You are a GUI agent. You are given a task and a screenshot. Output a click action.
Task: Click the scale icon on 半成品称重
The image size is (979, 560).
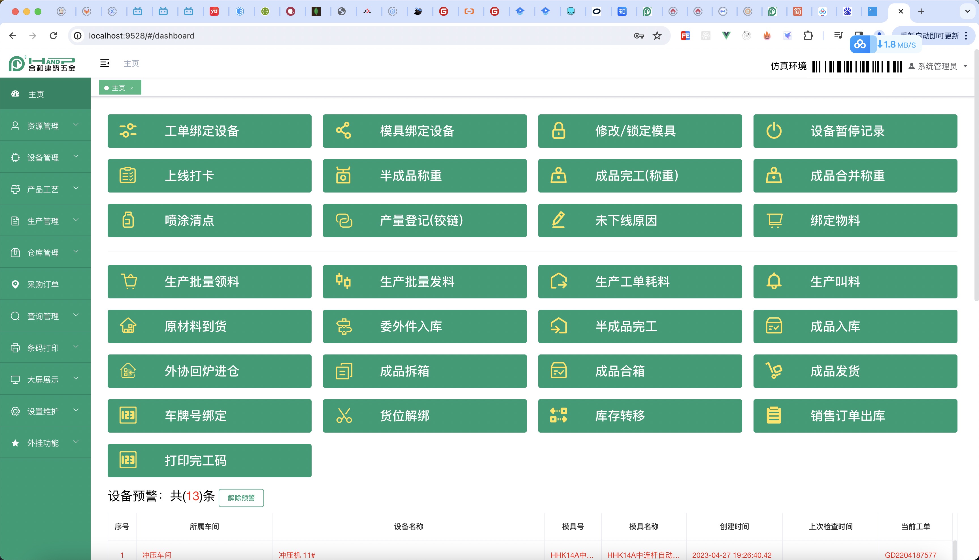[343, 175]
